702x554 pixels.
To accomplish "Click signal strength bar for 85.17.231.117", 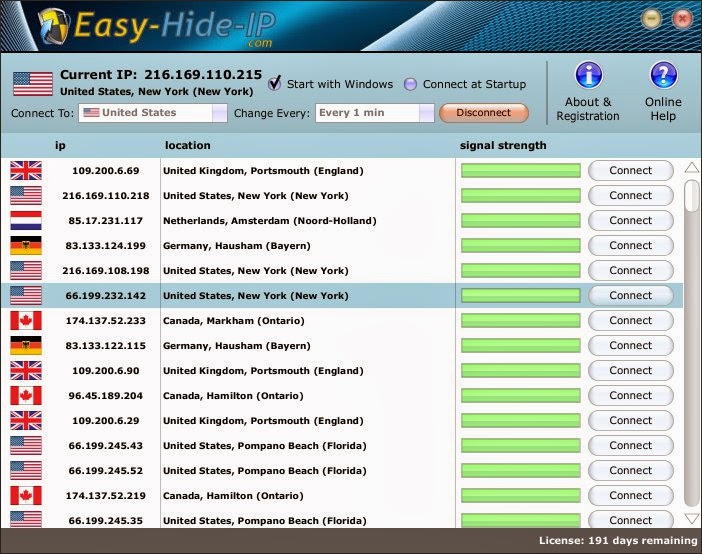I will (x=521, y=221).
